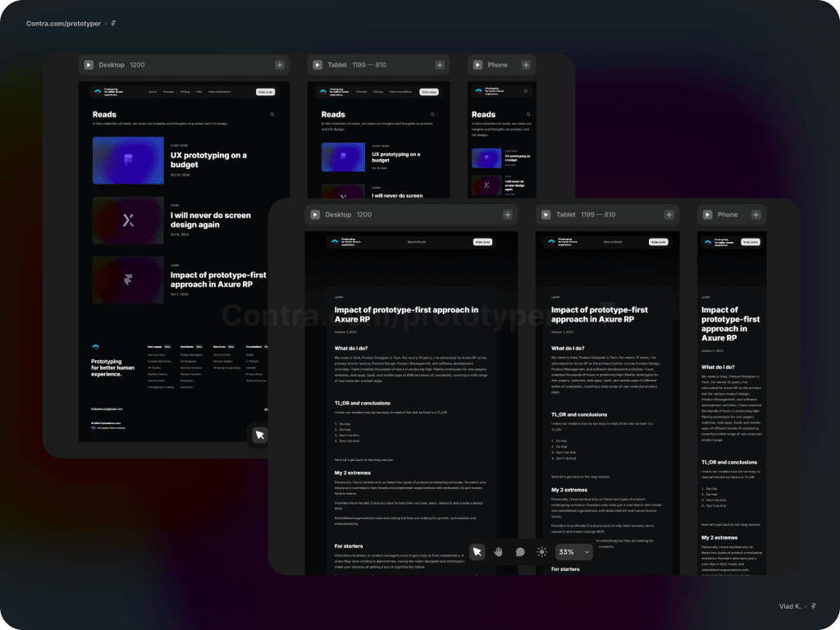This screenshot has width=840, height=630.
Task: Add breakpoint beside Tablet in back window
Action: click(440, 65)
